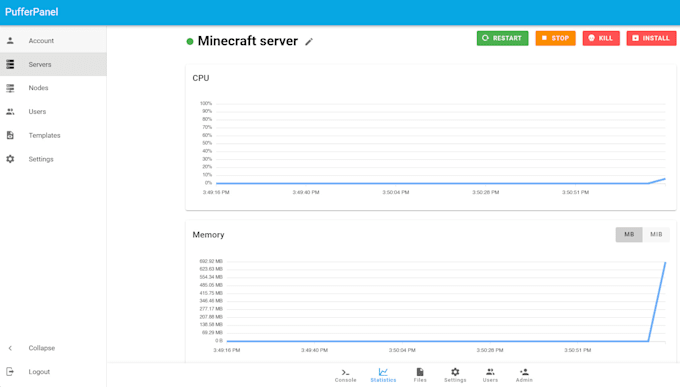Click the Collapse chevron icon
Image resolution: width=680 pixels, height=387 pixels.
pyautogui.click(x=10, y=348)
